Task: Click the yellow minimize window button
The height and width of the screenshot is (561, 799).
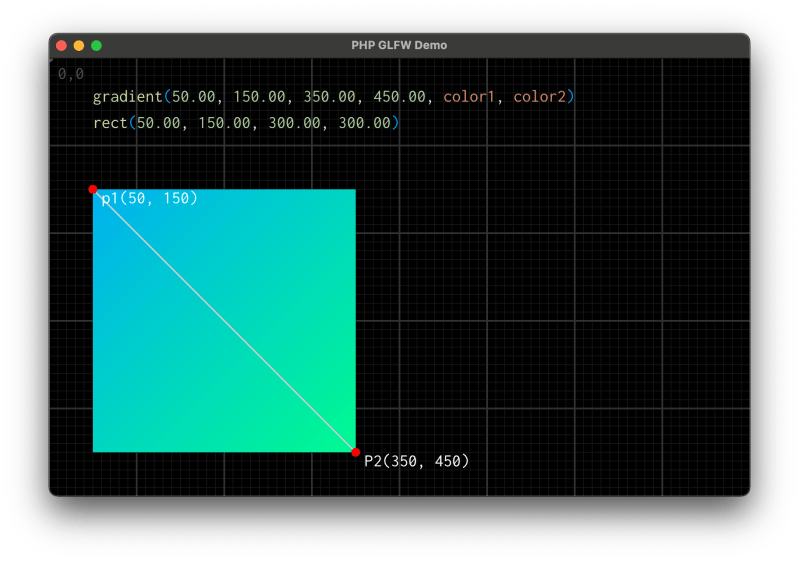Action: (x=79, y=46)
